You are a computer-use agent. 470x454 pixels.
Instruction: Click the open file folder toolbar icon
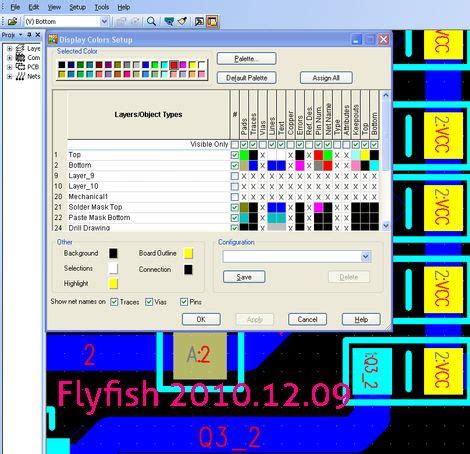(12, 21)
